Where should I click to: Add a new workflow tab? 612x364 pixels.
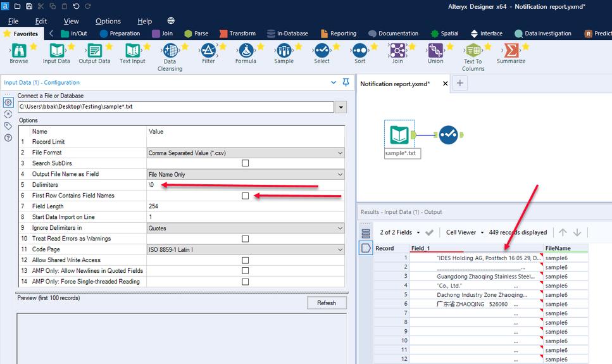[460, 84]
